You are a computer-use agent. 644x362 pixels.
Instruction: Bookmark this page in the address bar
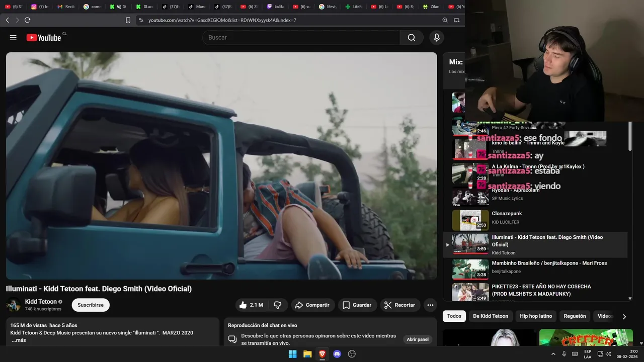[x=128, y=20]
